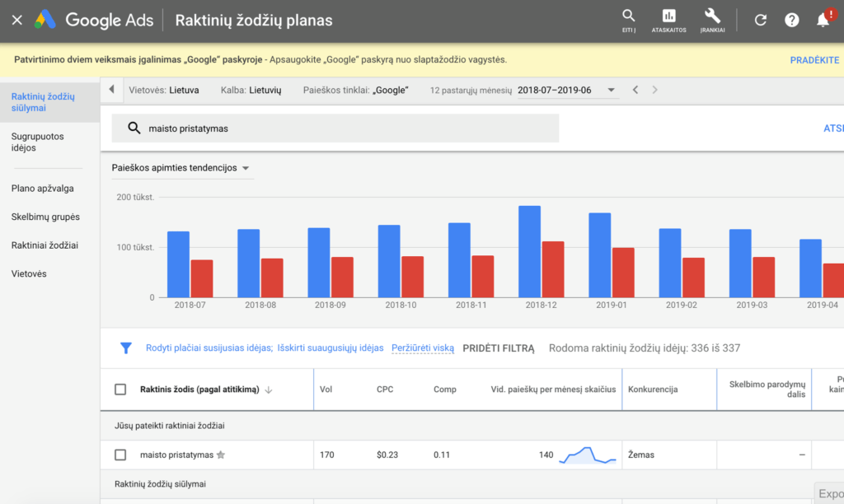Click the Raktinių žodžių siūlymai table section heading
Screen dimensions: 844x504
click(x=160, y=484)
